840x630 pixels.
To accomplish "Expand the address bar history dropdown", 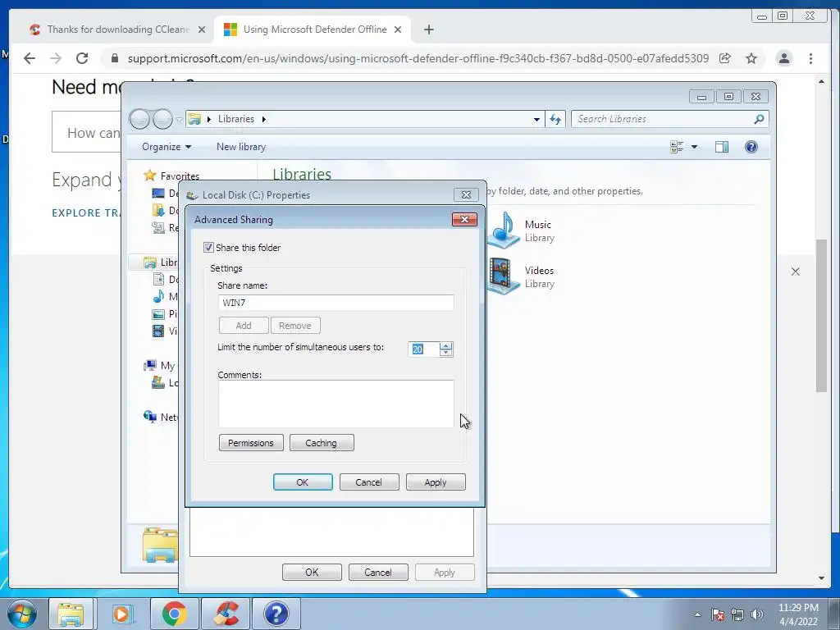I will point(536,119).
